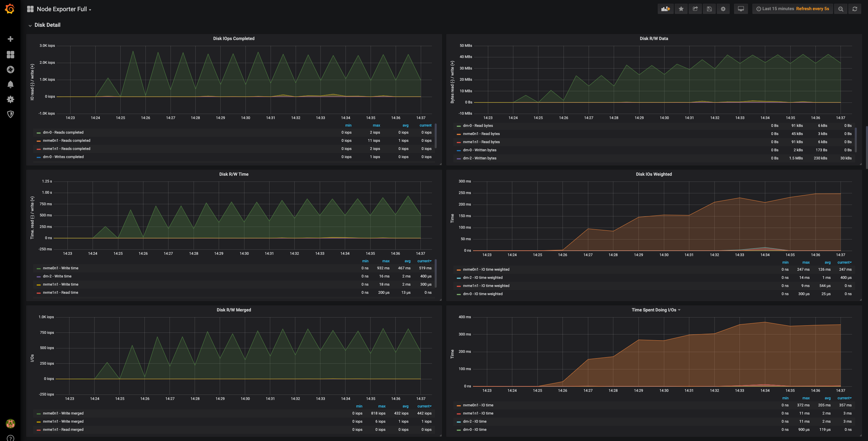Toggle dm-2 Written bytes series in legend
Screen dimensions: 868x441
479,158
